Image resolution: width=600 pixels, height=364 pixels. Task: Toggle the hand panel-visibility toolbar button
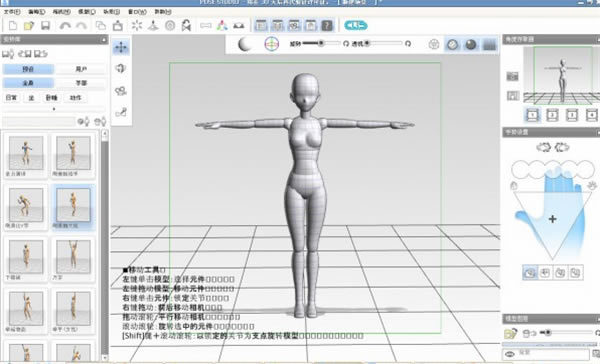tap(311, 26)
